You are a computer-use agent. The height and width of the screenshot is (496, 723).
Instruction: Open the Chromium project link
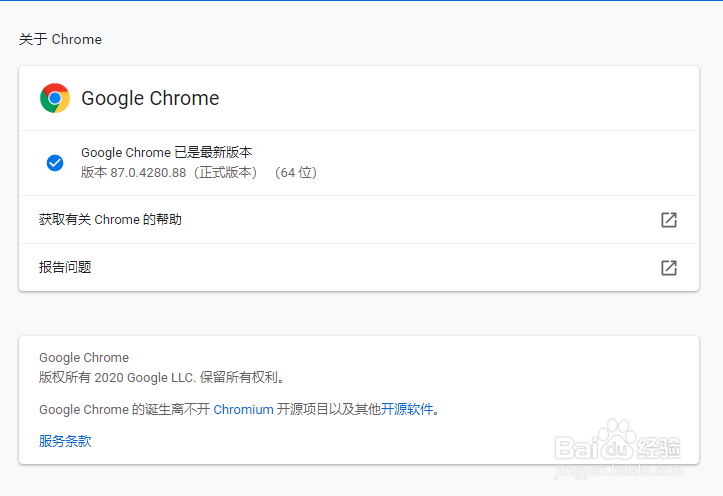[x=243, y=409]
